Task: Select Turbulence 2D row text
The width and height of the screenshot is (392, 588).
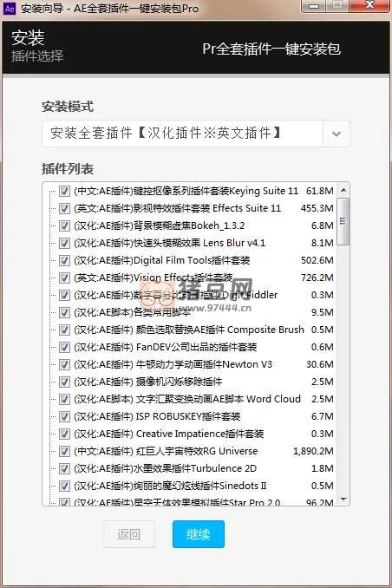Action: 165,468
